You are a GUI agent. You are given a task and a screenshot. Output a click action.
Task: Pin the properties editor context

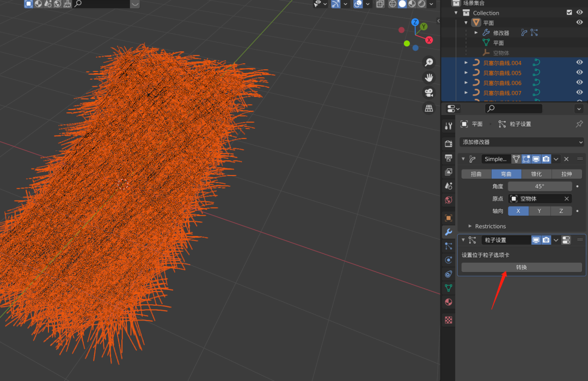(x=579, y=124)
